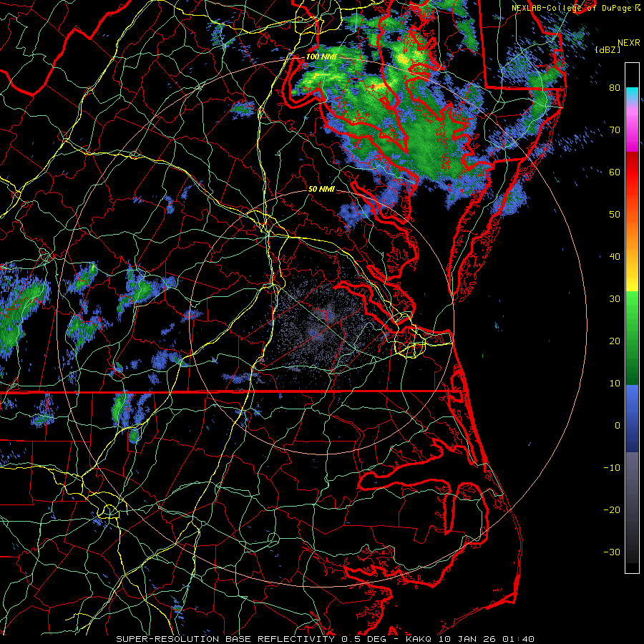644x644 pixels.
Task: Click the red segment of the color bar
Action: coord(632,172)
